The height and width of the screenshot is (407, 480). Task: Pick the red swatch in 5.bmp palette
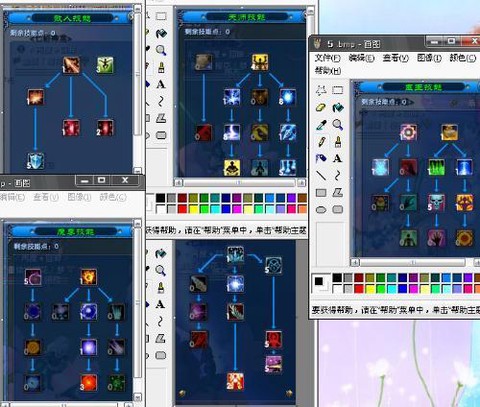click(x=359, y=288)
